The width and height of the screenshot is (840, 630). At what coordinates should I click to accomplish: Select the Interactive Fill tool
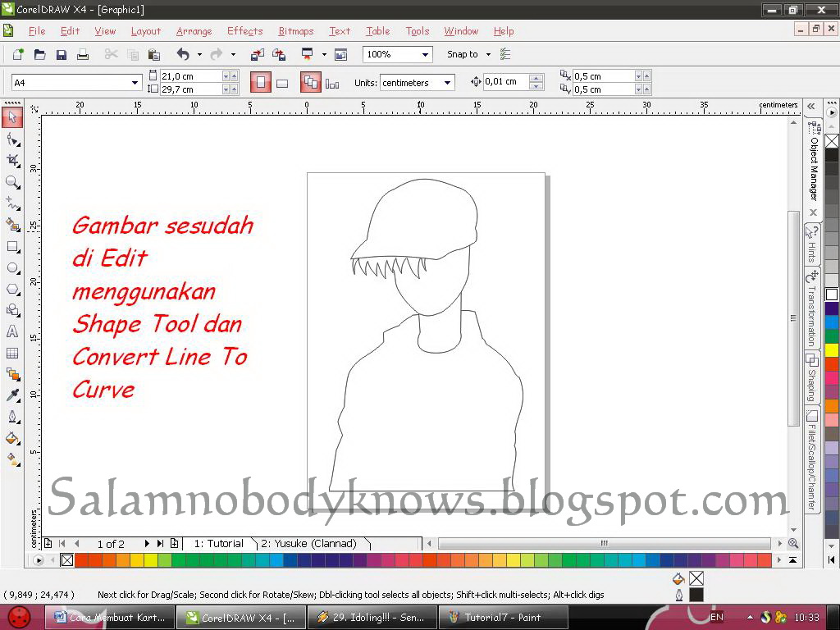12,459
